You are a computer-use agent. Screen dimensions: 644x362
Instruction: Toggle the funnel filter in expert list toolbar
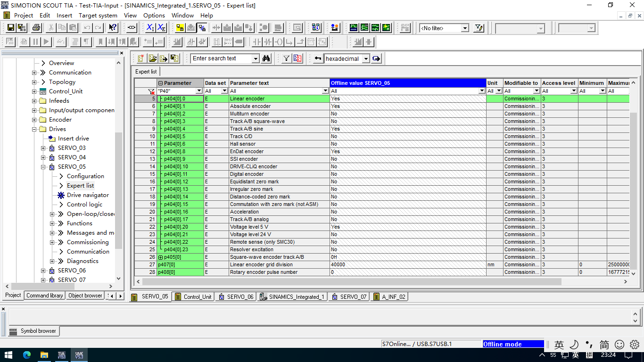(286, 58)
